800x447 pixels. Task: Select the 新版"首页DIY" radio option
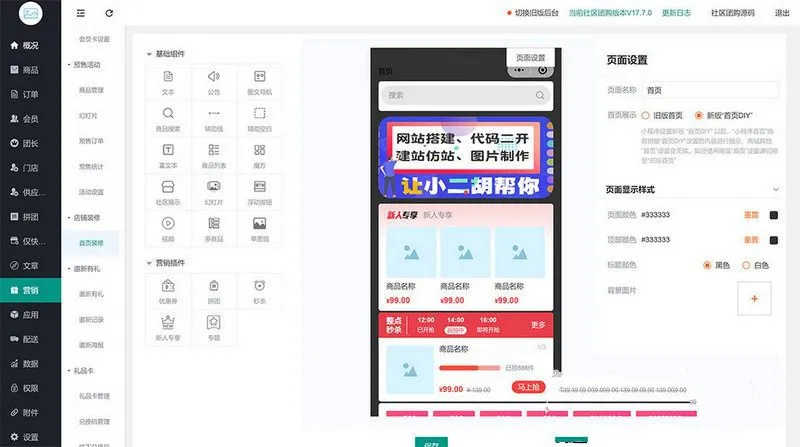(x=698, y=115)
